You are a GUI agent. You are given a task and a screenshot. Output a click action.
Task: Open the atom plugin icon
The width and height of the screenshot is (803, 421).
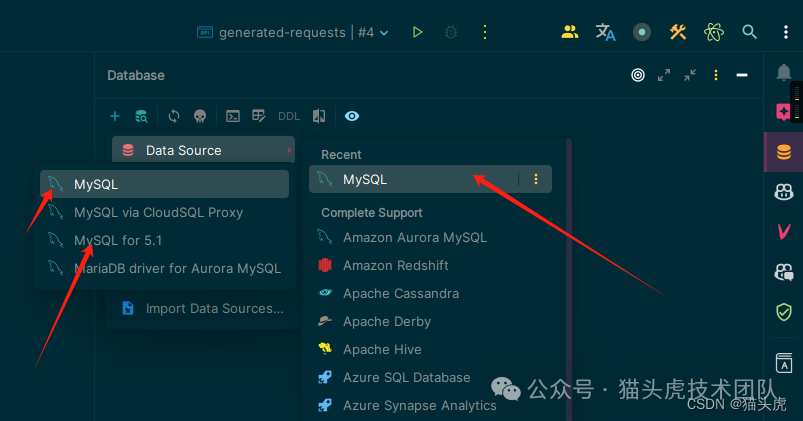(713, 32)
